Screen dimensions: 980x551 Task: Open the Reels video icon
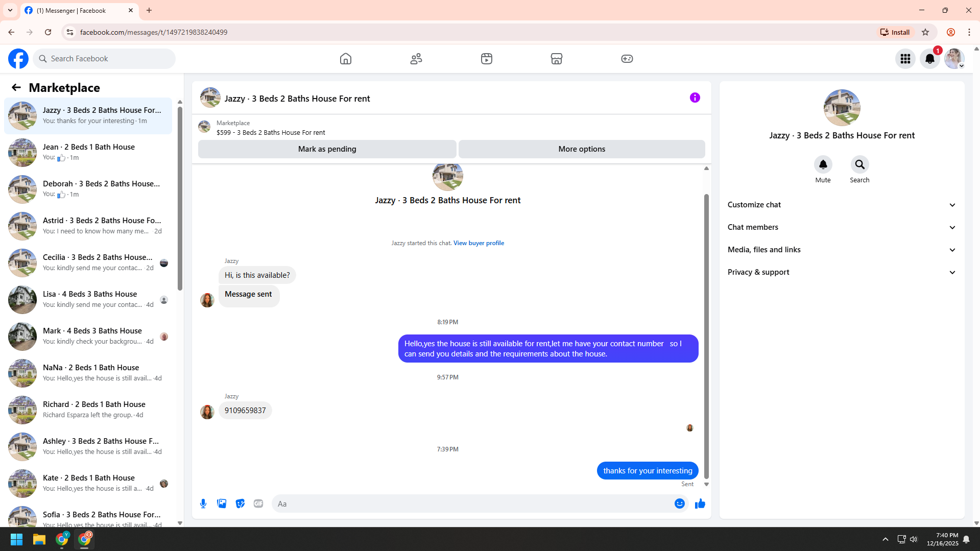[x=487, y=59]
